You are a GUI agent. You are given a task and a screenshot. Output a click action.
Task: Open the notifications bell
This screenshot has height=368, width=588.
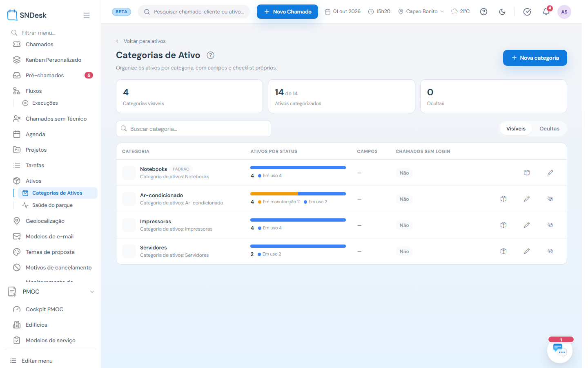click(x=546, y=12)
